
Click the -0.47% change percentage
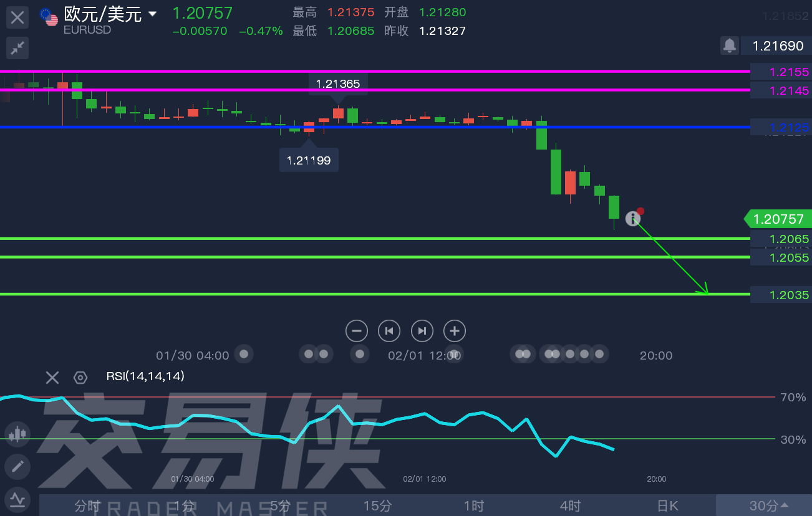(261, 31)
